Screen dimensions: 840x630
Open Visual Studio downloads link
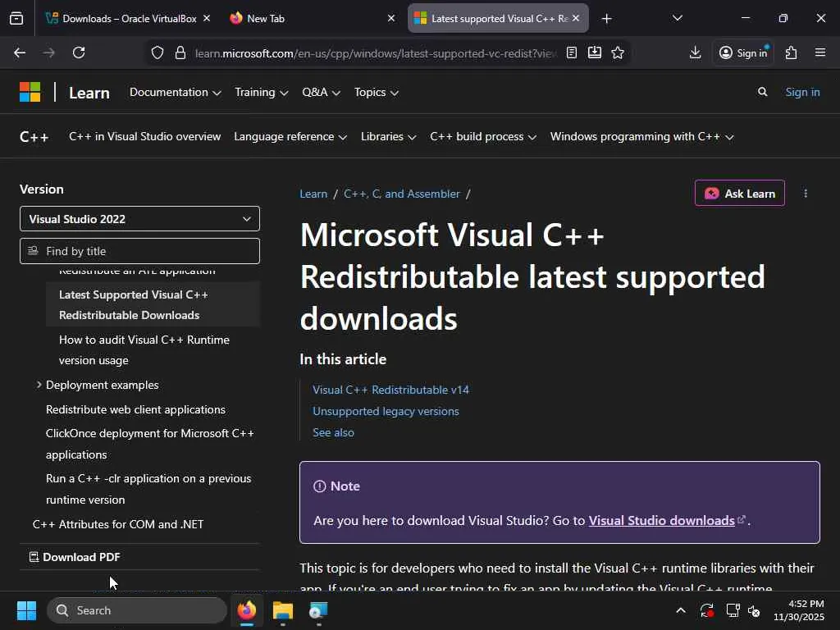662,520
